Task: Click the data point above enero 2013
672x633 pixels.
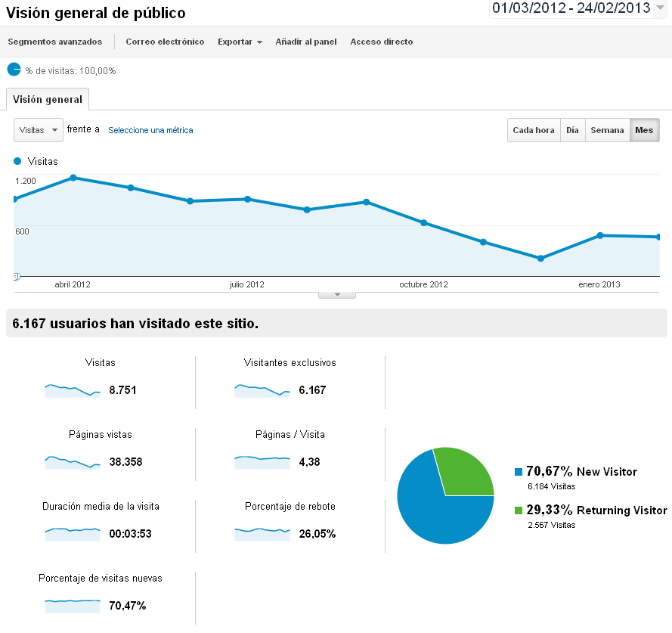Action: [x=600, y=235]
